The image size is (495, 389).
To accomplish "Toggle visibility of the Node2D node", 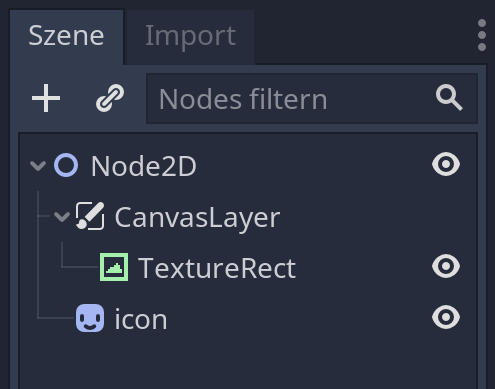I will 446,164.
